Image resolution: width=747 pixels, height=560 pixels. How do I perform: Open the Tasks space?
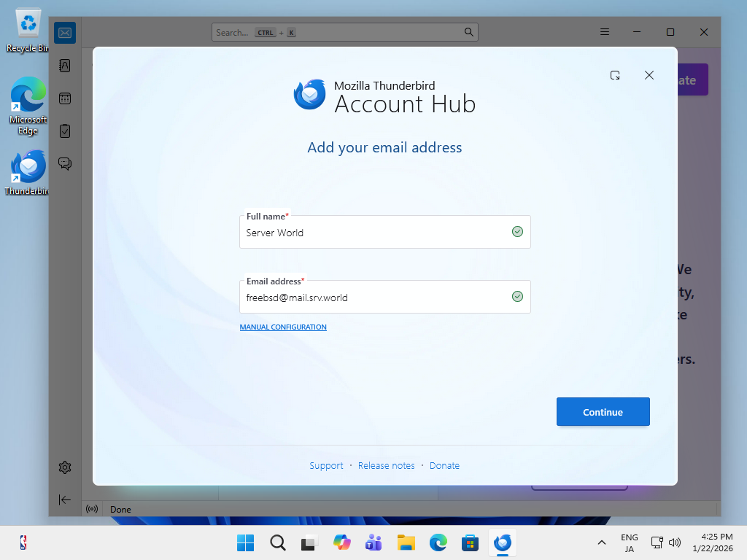coord(65,131)
